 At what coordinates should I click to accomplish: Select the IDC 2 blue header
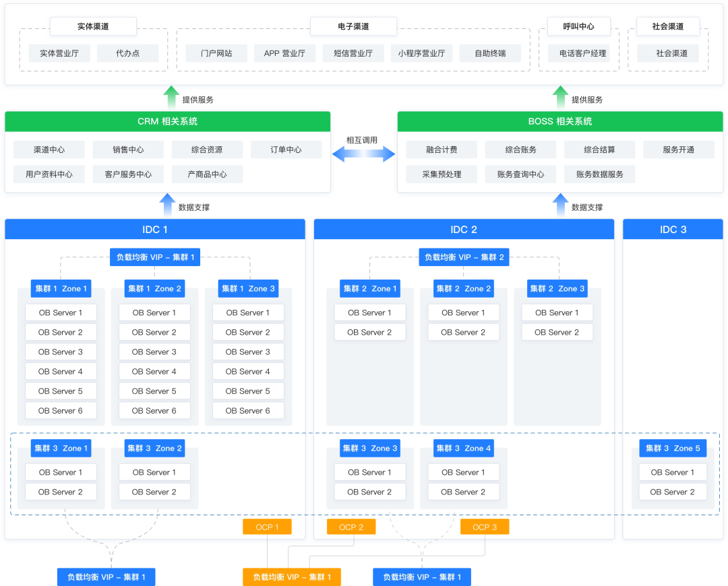(464, 229)
